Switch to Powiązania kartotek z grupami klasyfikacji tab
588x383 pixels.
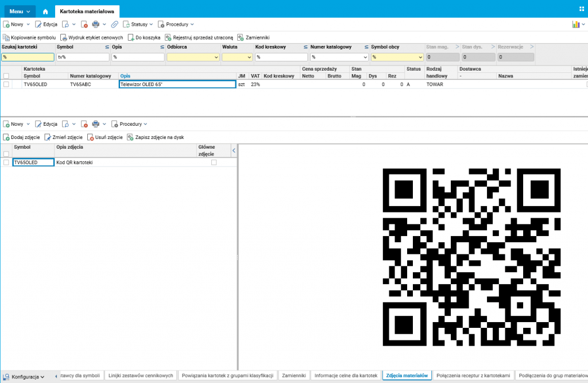coord(227,376)
